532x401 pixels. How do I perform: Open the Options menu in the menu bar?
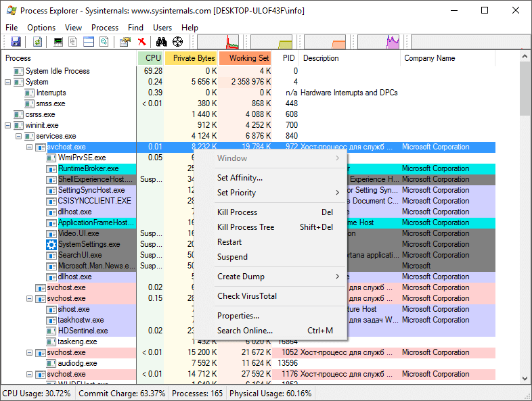(41, 28)
